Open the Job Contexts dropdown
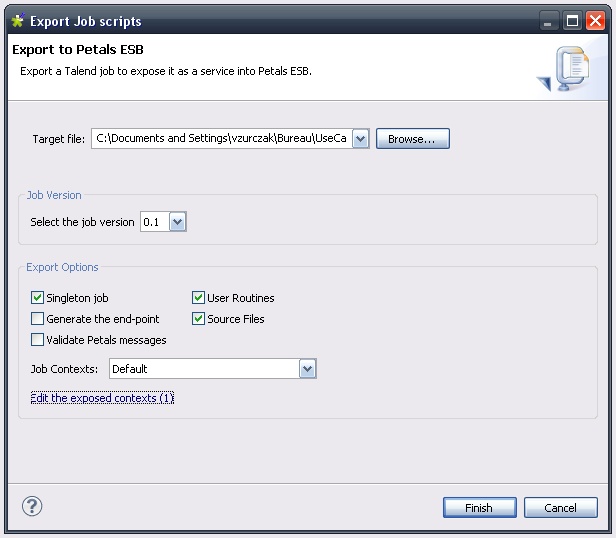 (308, 369)
